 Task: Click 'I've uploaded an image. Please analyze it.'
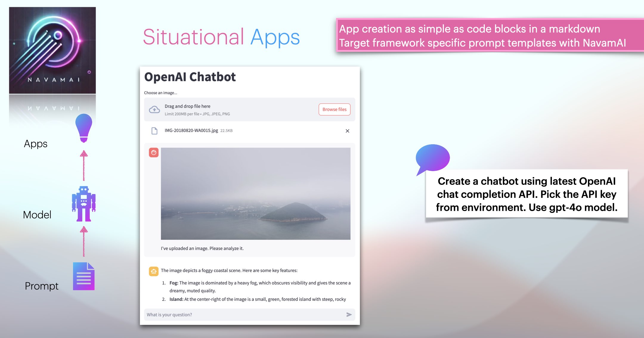click(x=202, y=249)
